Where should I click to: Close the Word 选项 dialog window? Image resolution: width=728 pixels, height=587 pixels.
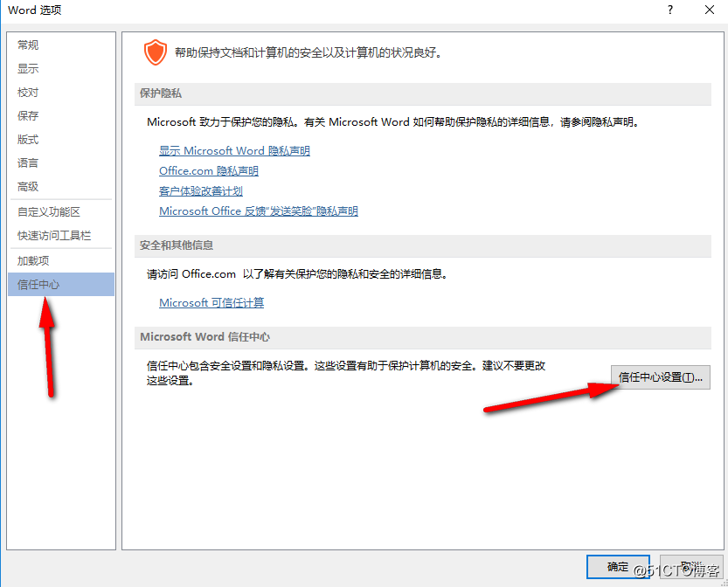click(x=710, y=10)
